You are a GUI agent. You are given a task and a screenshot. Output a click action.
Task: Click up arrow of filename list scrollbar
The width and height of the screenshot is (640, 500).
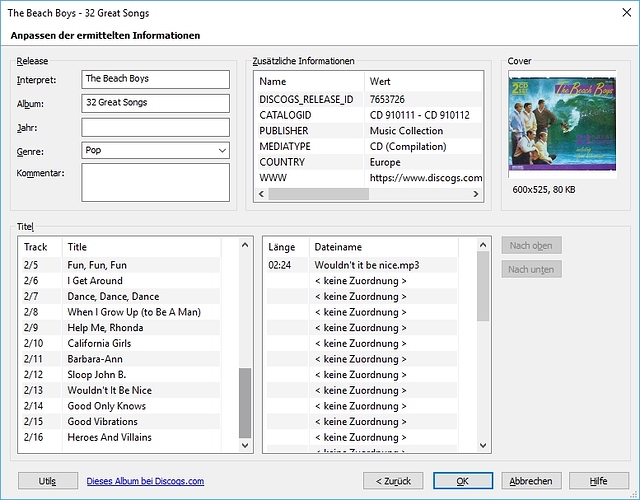point(483,245)
